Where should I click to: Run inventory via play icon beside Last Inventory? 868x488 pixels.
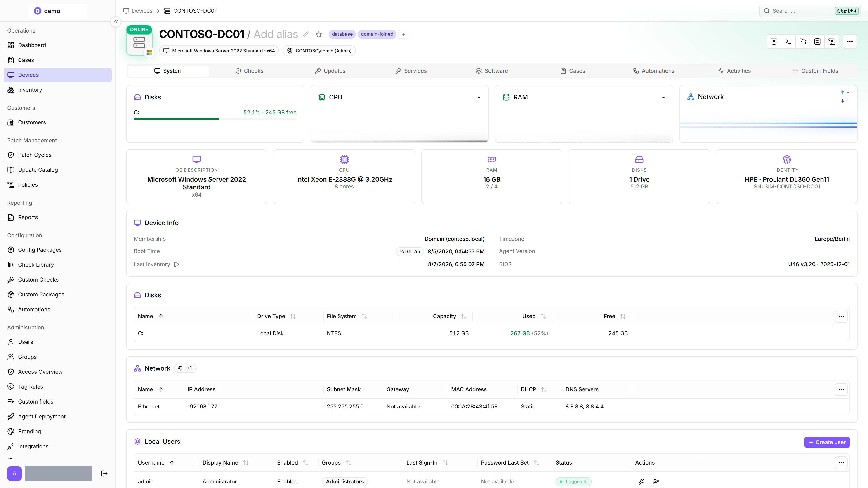(177, 264)
